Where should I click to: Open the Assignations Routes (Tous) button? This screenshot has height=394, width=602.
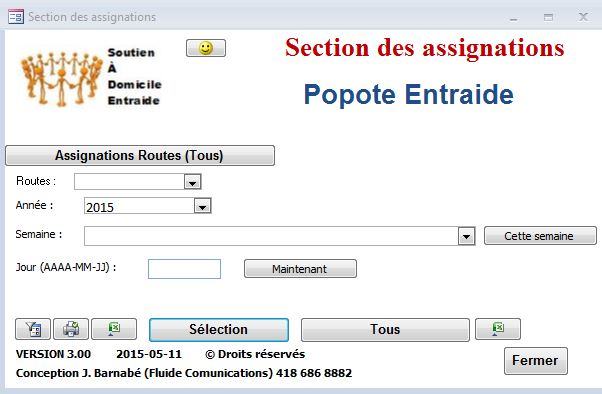tap(140, 156)
